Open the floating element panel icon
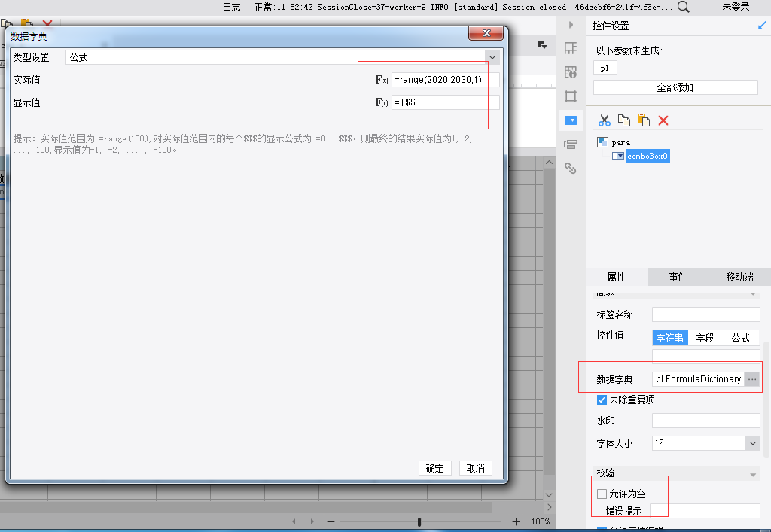 click(x=571, y=96)
